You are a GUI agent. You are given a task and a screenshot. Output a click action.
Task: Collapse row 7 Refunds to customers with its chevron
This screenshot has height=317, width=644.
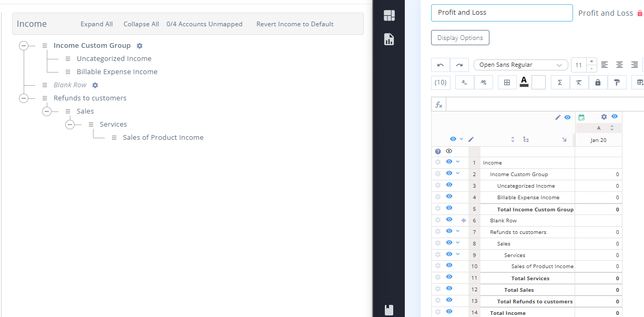pos(458,231)
